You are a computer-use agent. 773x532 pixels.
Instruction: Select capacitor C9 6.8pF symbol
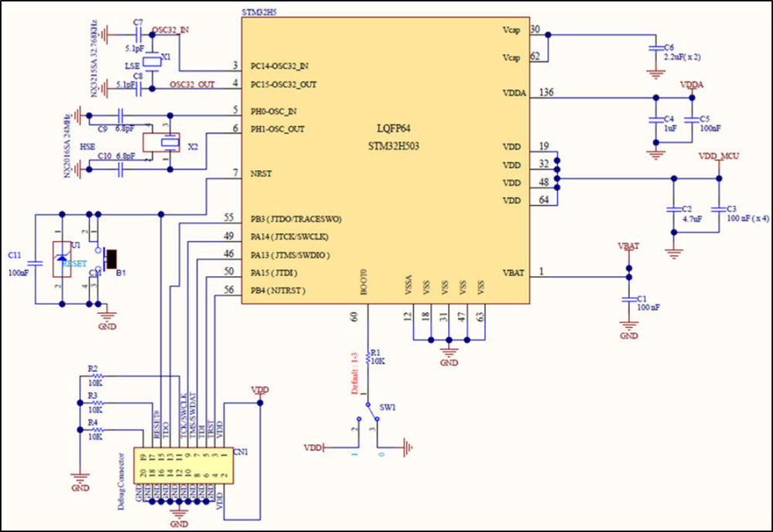pyautogui.click(x=120, y=116)
